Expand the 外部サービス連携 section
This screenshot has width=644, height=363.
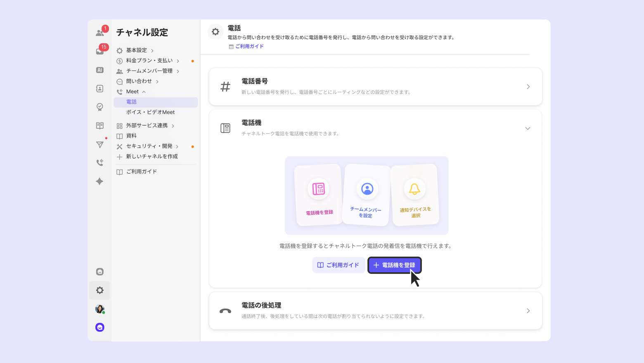click(173, 126)
